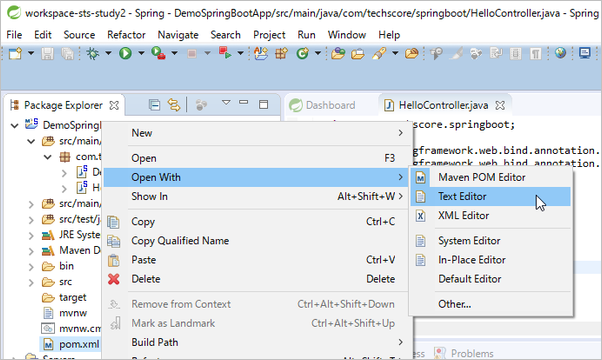Click Collapse All in Package Explorer
The width and height of the screenshot is (602, 360).
tap(154, 105)
